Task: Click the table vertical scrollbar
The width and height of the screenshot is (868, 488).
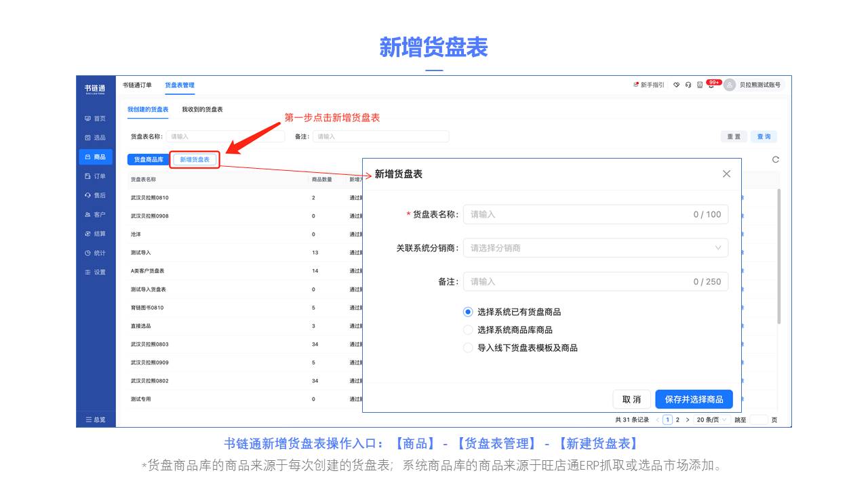Action: (778, 256)
